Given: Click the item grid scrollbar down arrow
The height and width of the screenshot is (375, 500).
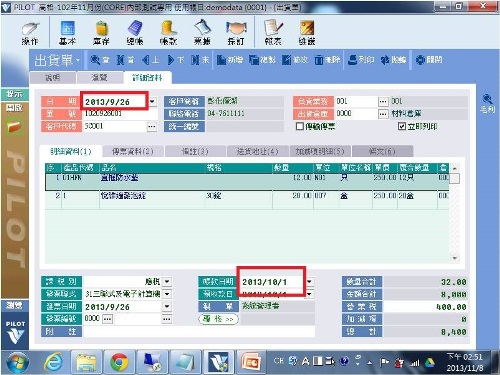Looking at the screenshot, I should tap(454, 258).
